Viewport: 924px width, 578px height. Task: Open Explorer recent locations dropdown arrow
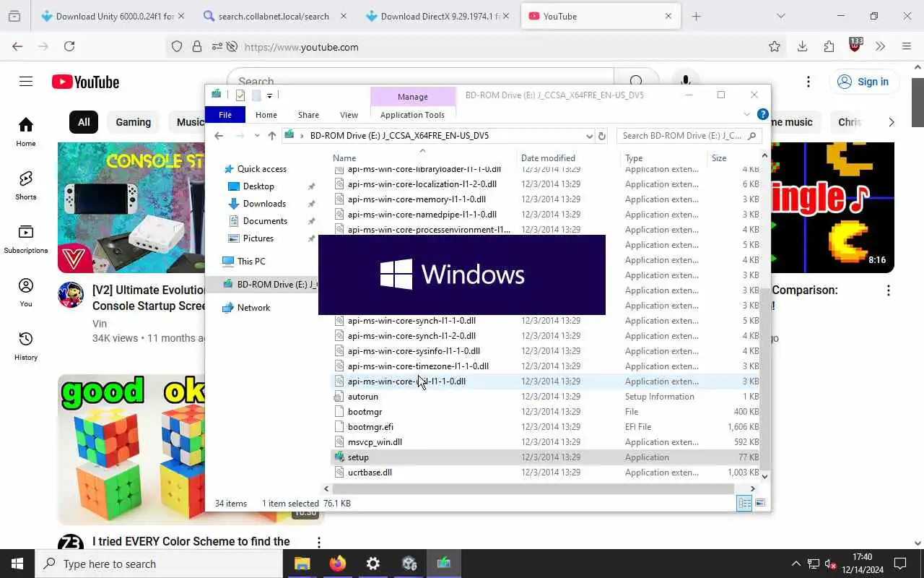pyautogui.click(x=257, y=136)
